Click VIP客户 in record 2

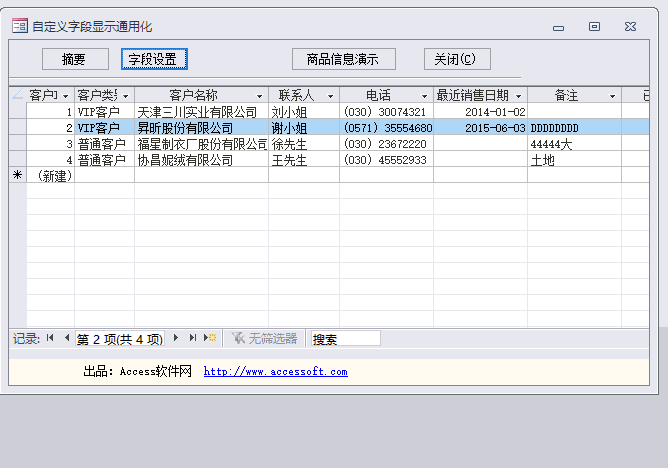(x=104, y=127)
